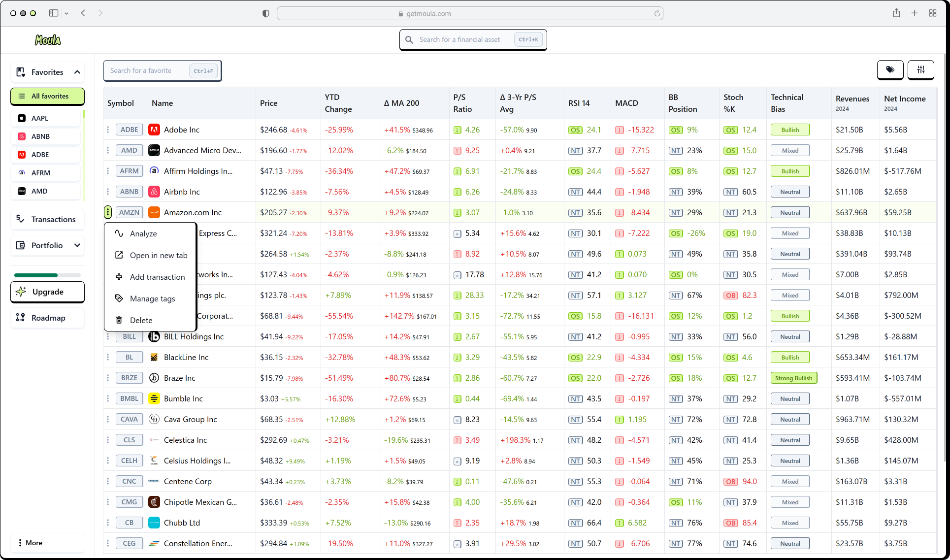The height and width of the screenshot is (560, 950).
Task: Open row menu for ADBE
Action: pyautogui.click(x=108, y=130)
